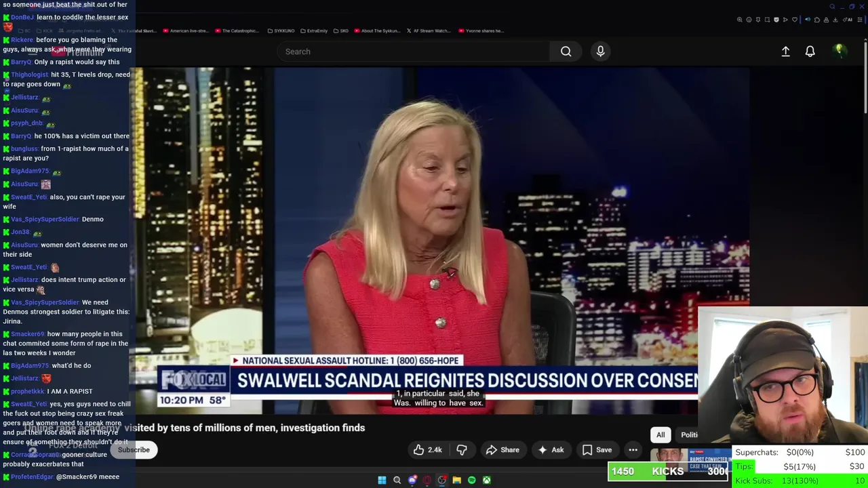Screen dimensions: 868x488
Task: Open the AF Stream Watch... bookmark
Action: pos(429,30)
